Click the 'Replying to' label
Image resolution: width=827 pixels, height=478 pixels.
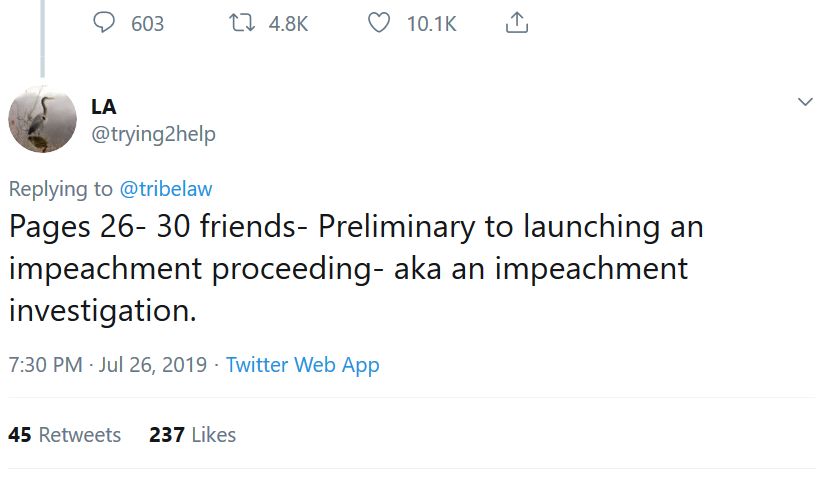coord(61,189)
